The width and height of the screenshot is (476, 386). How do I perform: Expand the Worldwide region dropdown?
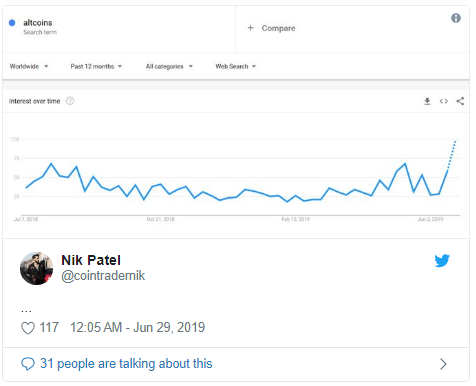29,66
